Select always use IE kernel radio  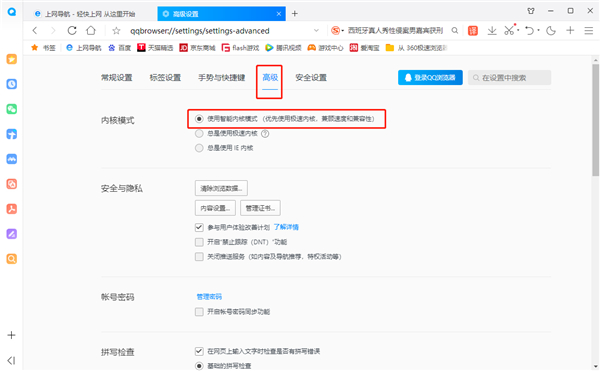pyautogui.click(x=199, y=148)
